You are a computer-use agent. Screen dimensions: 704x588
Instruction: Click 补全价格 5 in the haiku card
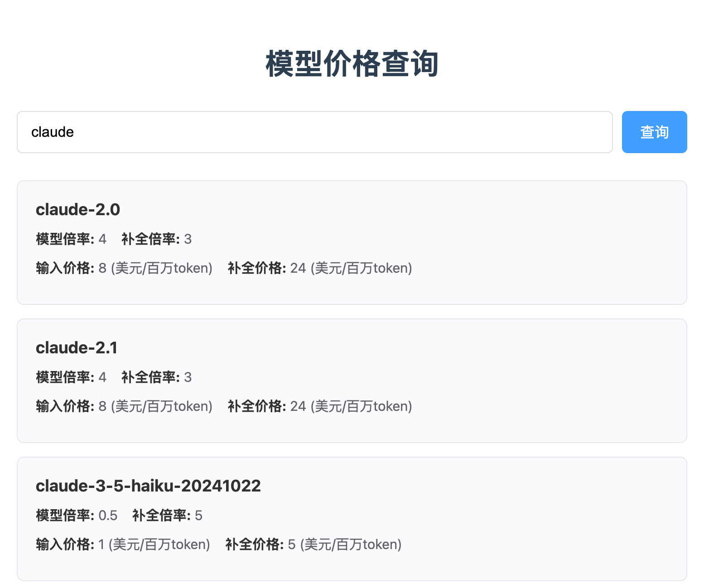pos(313,544)
